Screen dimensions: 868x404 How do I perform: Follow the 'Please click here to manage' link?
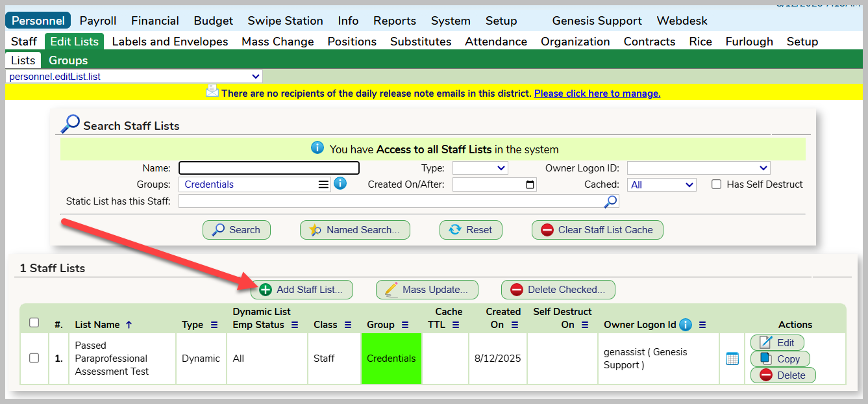597,94
